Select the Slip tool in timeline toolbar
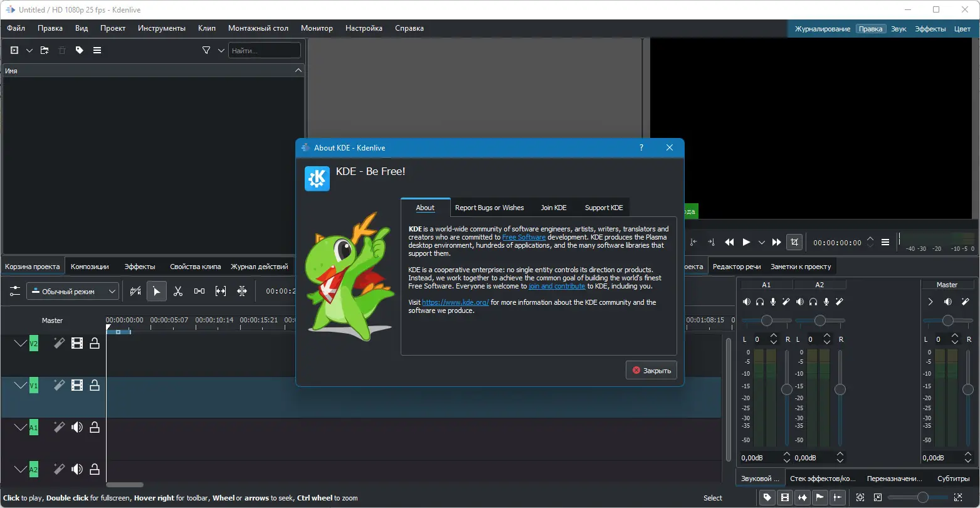Image resolution: width=980 pixels, height=508 pixels. (221, 291)
